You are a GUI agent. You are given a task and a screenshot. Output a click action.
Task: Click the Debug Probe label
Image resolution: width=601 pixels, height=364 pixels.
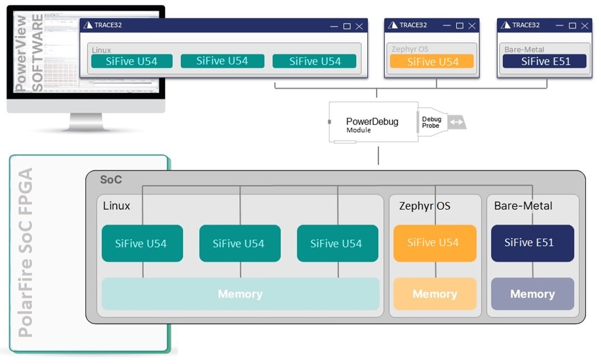[432, 122]
